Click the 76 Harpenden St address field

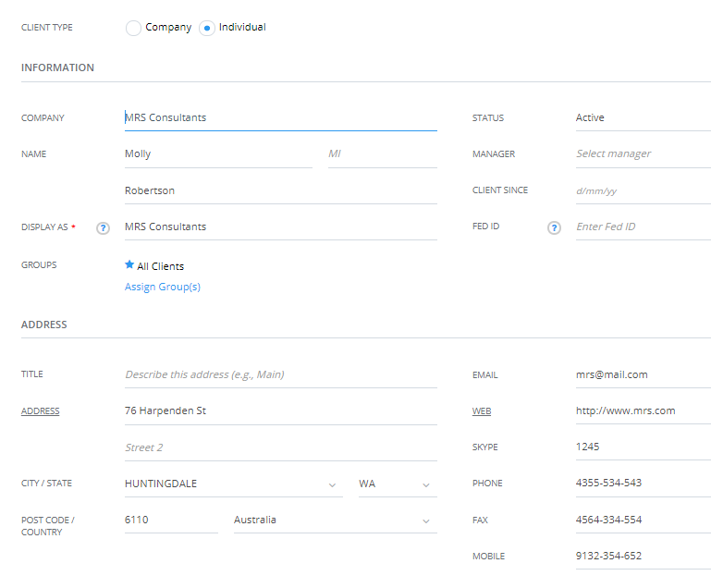[281, 411]
